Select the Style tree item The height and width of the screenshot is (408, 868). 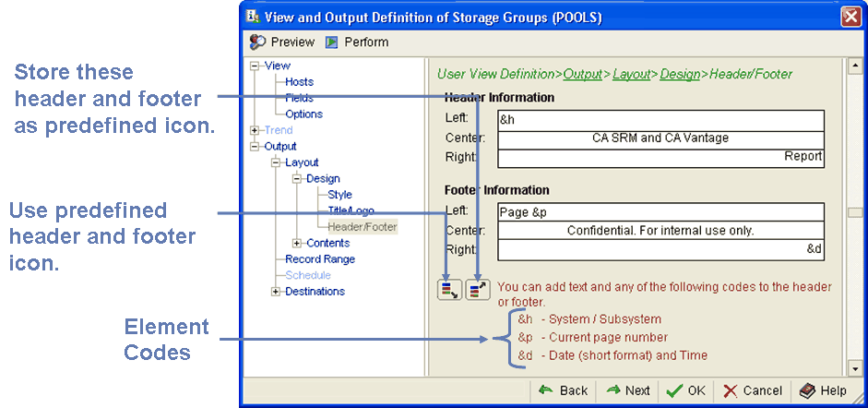click(x=339, y=195)
